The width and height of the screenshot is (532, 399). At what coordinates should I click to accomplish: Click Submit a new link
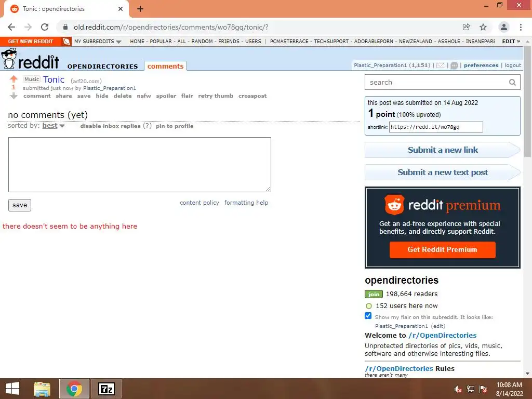point(443,150)
